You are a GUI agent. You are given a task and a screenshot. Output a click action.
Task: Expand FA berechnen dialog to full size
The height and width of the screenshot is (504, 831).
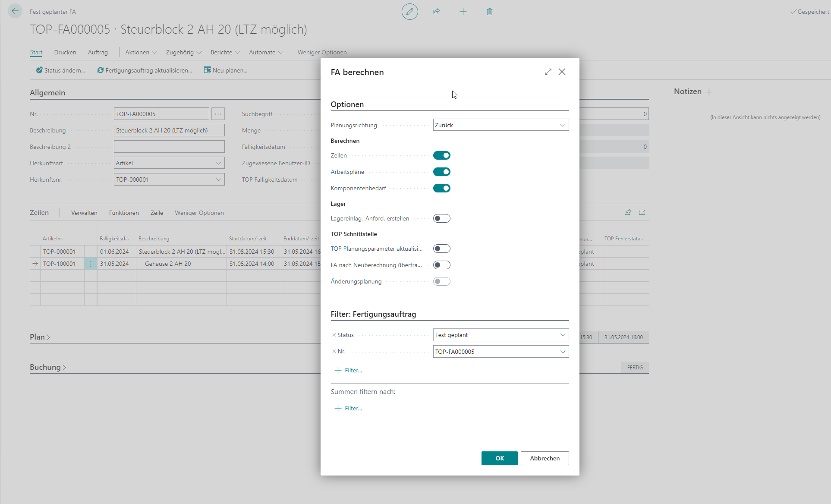pos(548,72)
